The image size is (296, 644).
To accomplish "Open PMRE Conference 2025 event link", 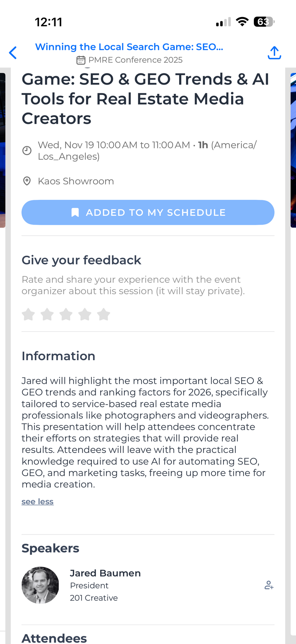I will tap(135, 60).
